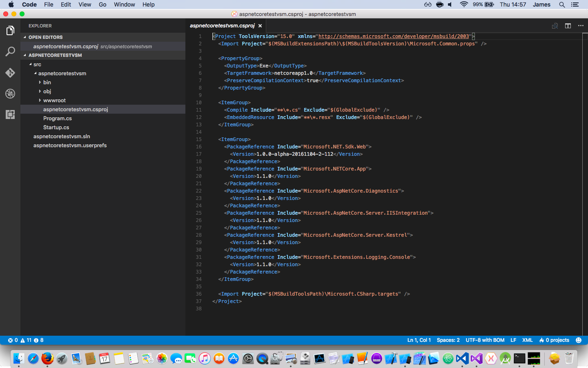Open the Explorer view in activity bar
Screen dimensions: 588x368
pyautogui.click(x=10, y=31)
